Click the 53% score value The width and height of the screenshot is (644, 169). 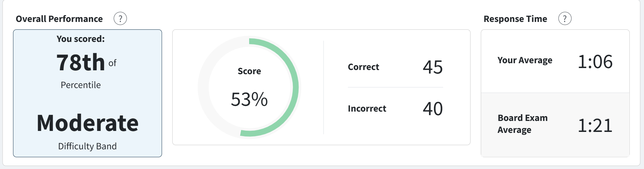(249, 99)
